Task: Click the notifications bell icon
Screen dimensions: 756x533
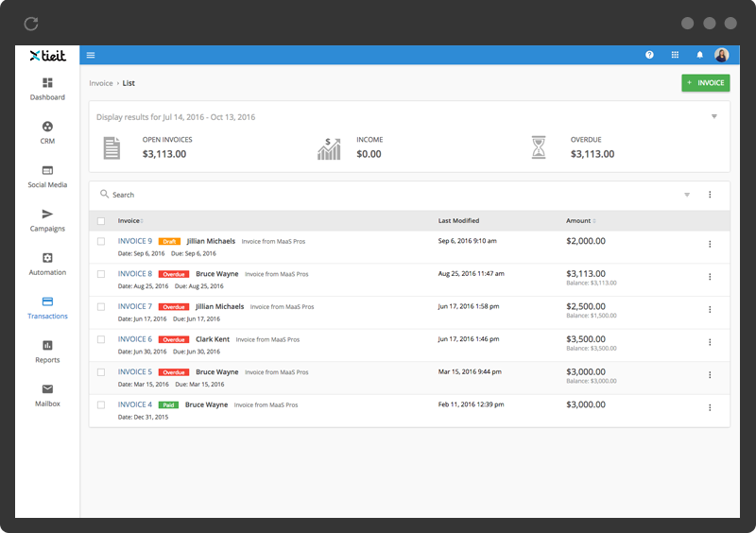Action: click(x=700, y=55)
